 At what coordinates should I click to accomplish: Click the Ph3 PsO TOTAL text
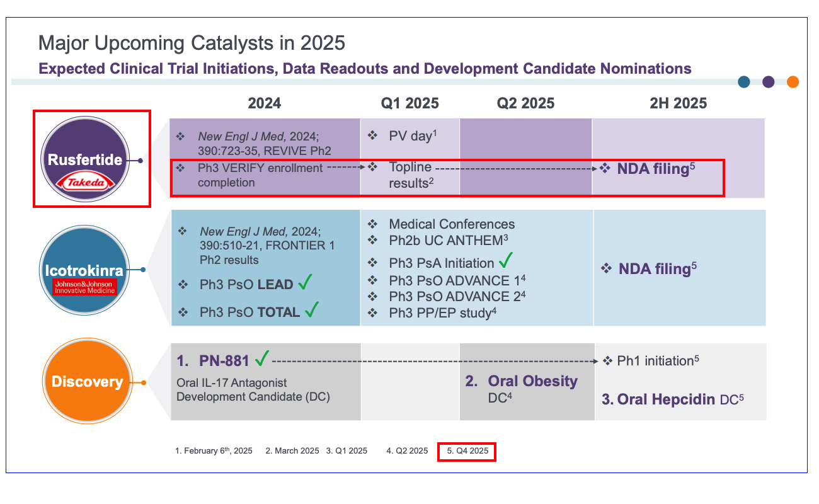(x=249, y=312)
